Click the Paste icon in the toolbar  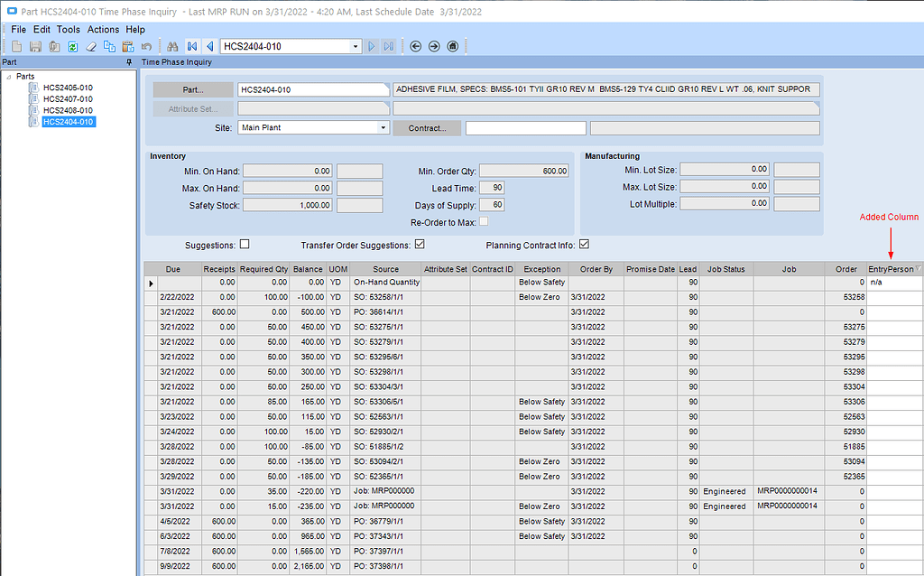point(127,46)
